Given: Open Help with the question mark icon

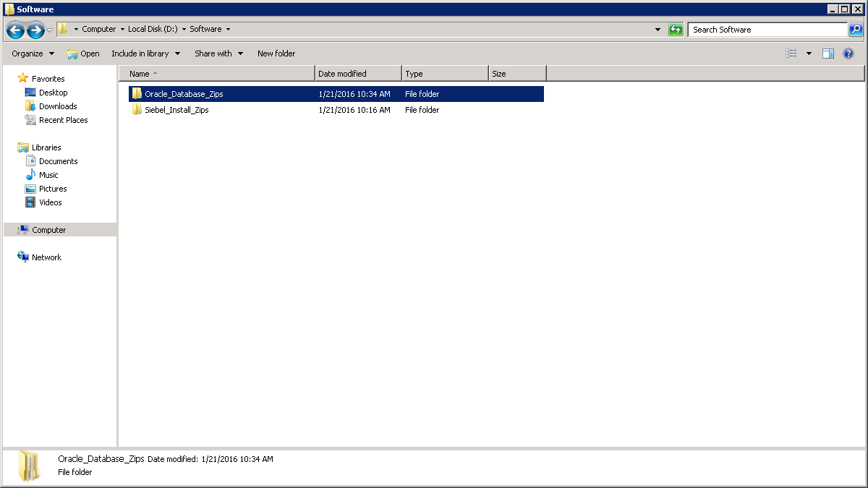Looking at the screenshot, I should pos(848,53).
